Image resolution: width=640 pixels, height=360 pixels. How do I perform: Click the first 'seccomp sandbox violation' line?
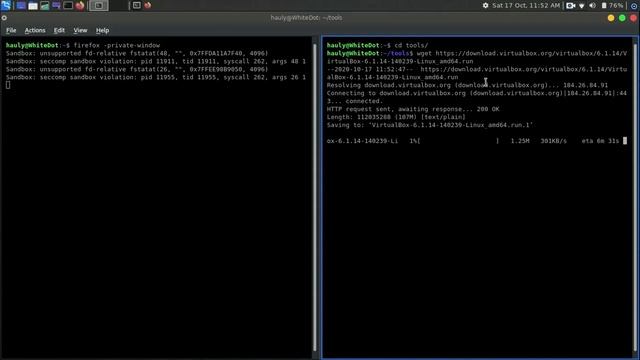tap(156, 61)
